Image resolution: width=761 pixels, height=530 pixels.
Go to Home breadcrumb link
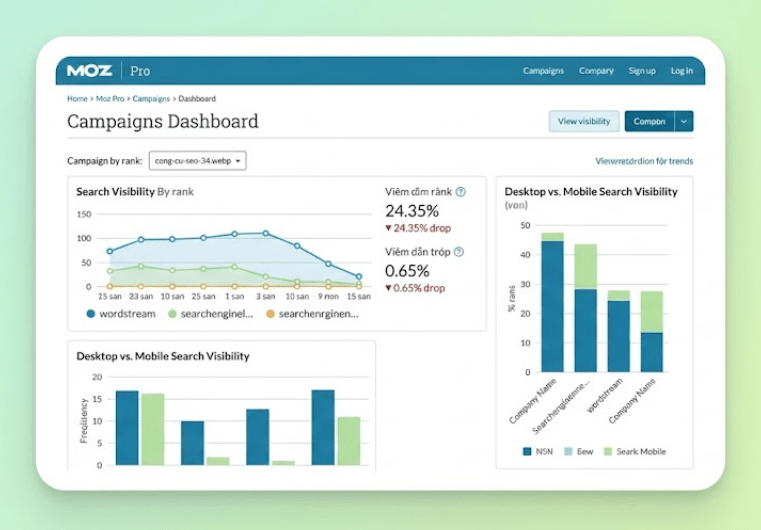[x=77, y=99]
